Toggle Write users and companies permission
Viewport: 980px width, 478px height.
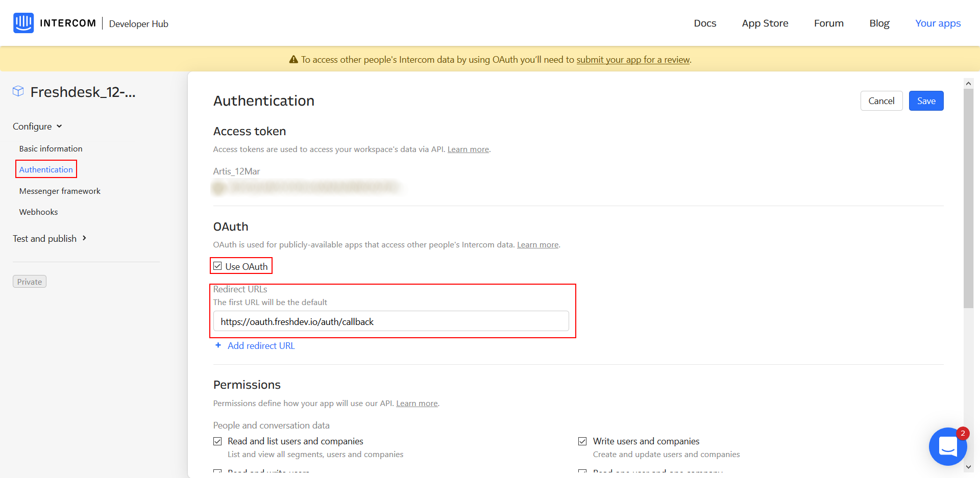(x=582, y=441)
